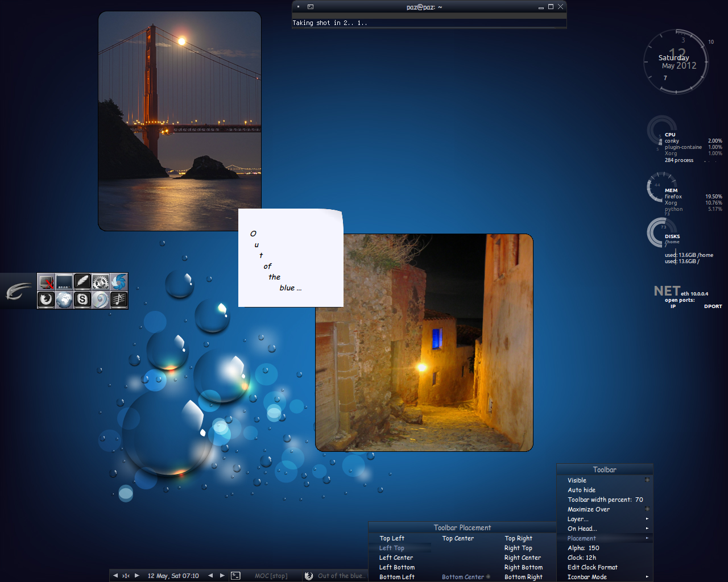This screenshot has height=582, width=728.
Task: Select Left Center toolbar placement
Action: (x=400, y=558)
